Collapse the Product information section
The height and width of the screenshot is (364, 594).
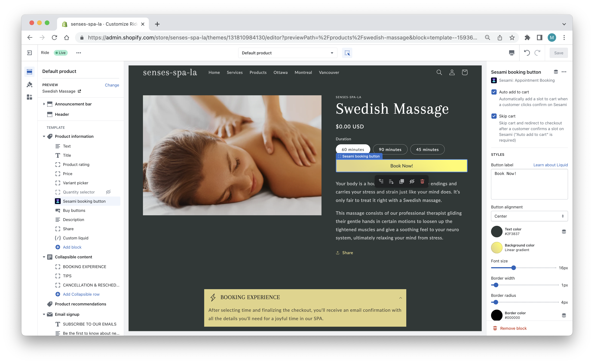click(44, 136)
